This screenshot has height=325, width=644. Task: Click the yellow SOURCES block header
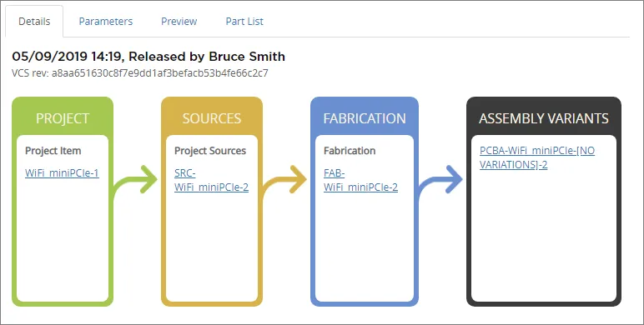click(212, 118)
